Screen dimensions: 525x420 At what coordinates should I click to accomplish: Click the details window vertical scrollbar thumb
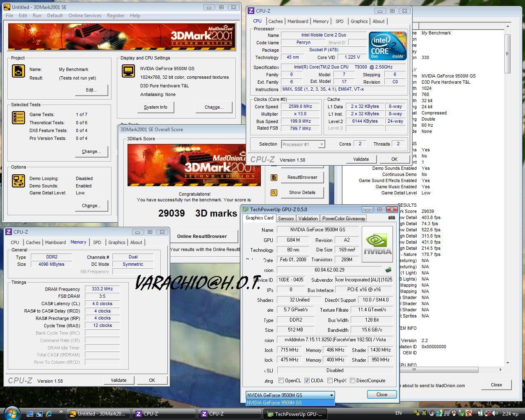[508, 54]
